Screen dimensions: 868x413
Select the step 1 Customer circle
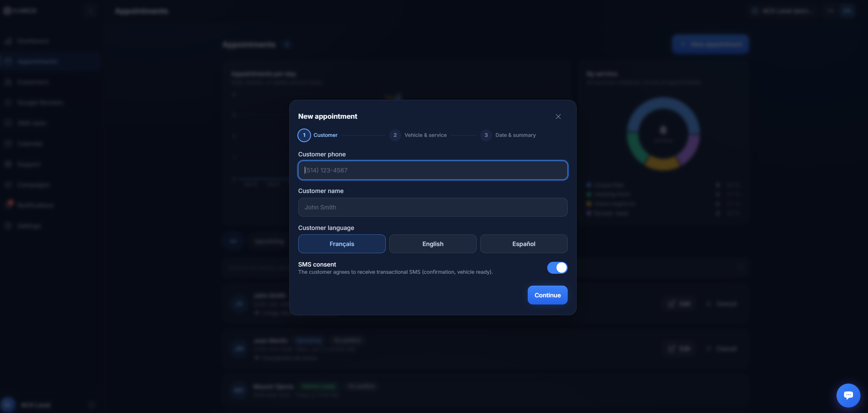pyautogui.click(x=304, y=135)
